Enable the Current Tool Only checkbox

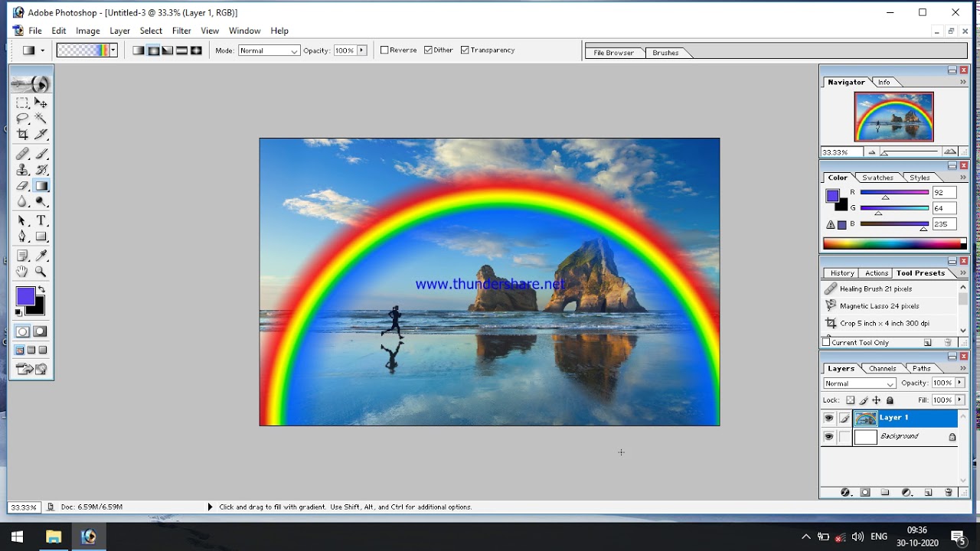(x=827, y=343)
